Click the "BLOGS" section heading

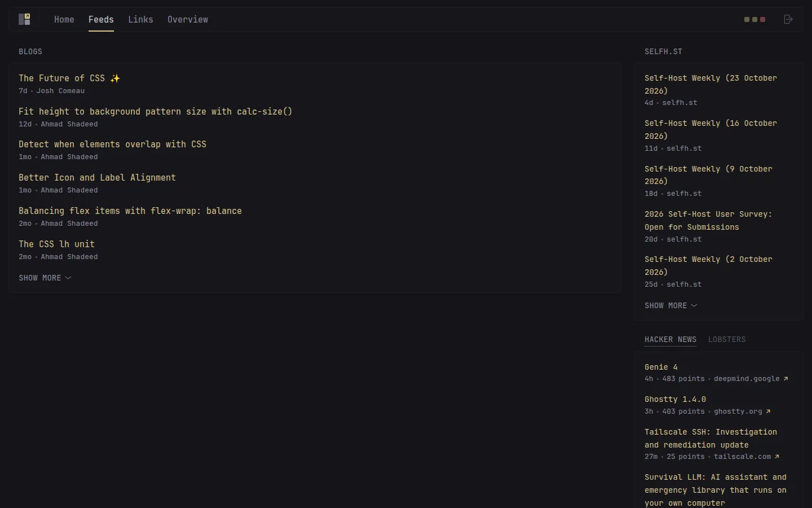coord(30,51)
